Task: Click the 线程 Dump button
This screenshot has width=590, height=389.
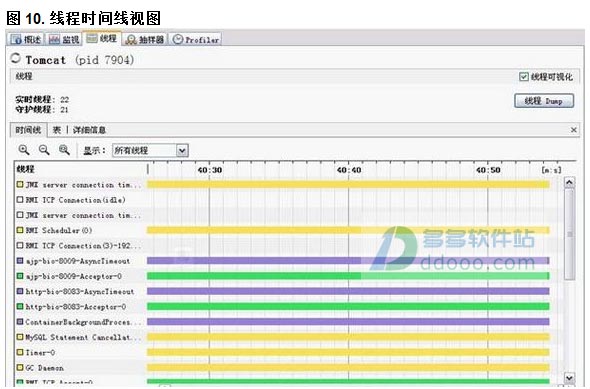Action: (x=544, y=101)
